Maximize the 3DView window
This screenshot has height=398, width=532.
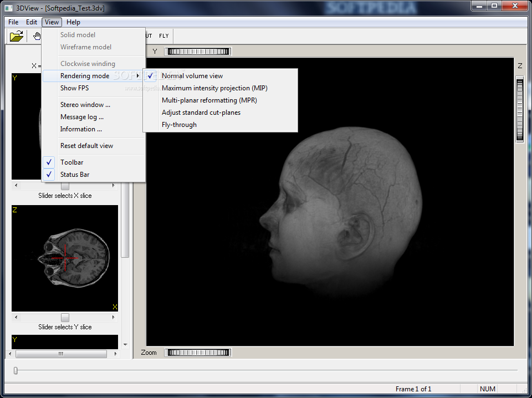coord(494,6)
